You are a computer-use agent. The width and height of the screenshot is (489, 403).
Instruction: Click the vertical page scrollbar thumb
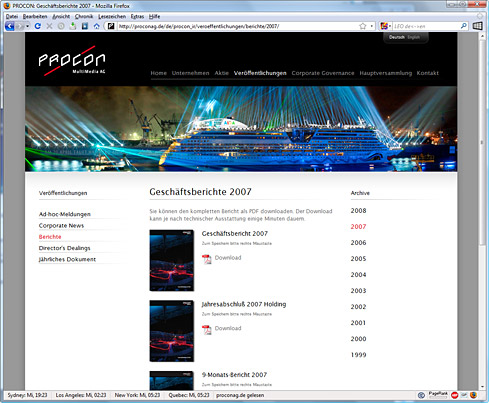482,143
